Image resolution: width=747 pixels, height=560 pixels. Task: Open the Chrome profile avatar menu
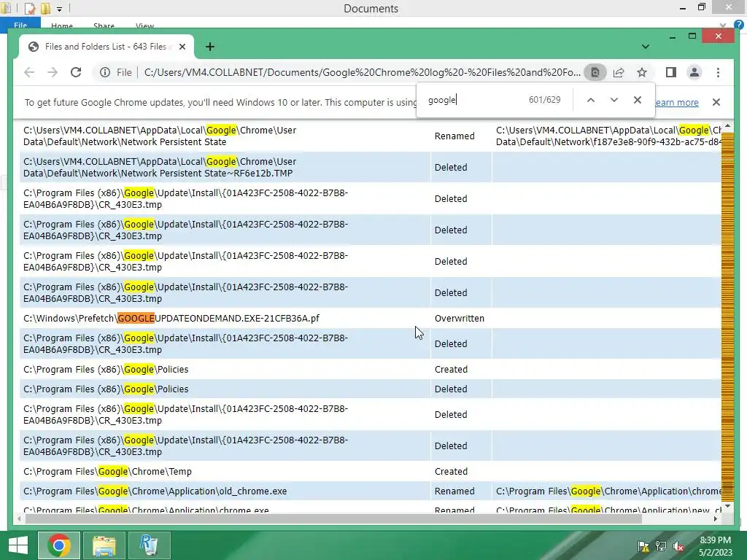pyautogui.click(x=694, y=72)
